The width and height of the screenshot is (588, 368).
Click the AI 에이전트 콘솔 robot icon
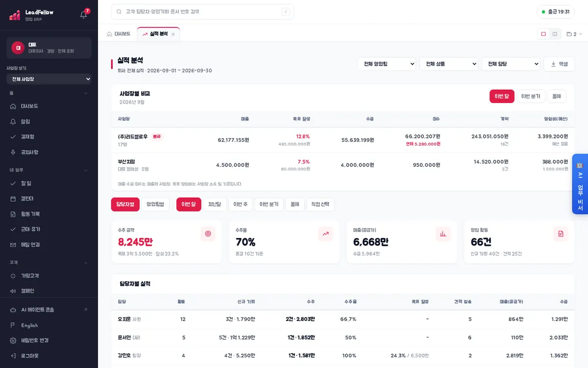pyautogui.click(x=13, y=310)
